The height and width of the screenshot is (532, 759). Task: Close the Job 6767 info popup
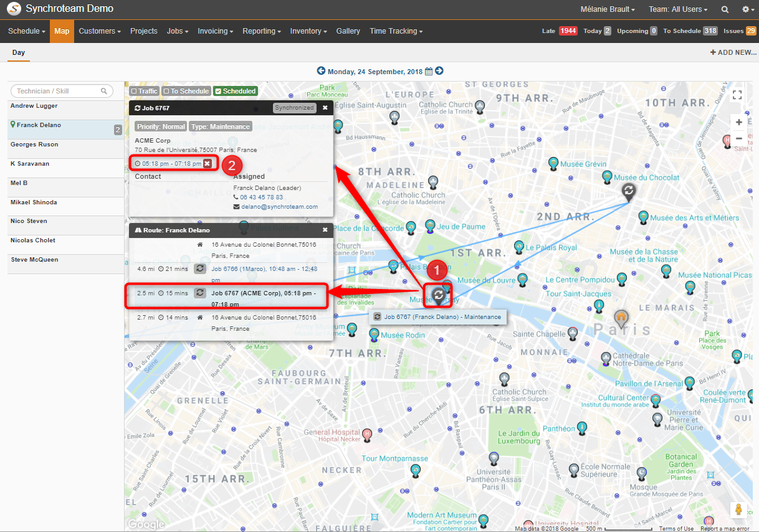pos(325,108)
